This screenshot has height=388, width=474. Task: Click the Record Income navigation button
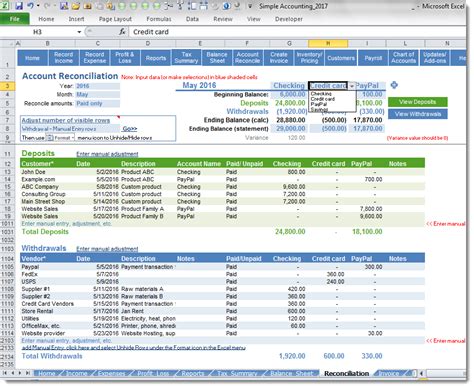click(x=64, y=58)
